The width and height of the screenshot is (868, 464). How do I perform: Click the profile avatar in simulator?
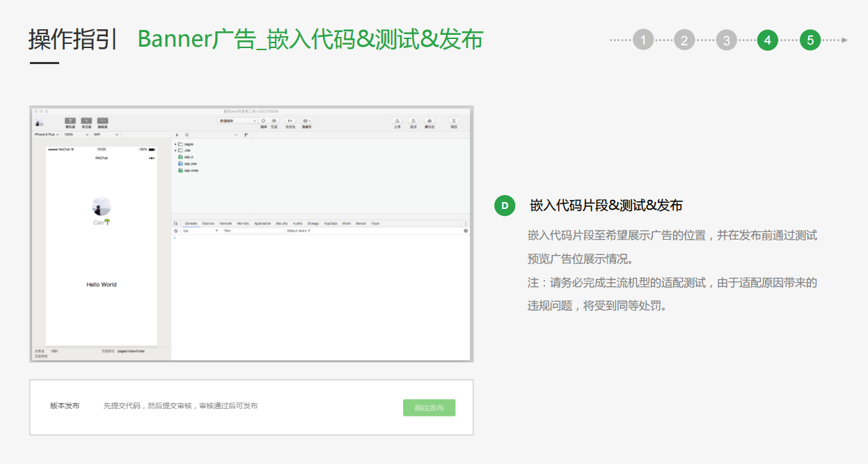point(102,207)
